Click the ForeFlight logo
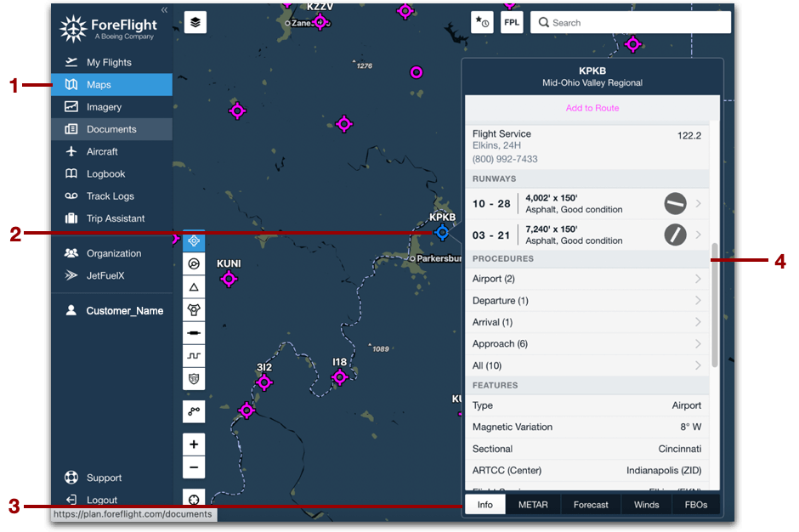This screenshot has width=799, height=532. (108, 28)
